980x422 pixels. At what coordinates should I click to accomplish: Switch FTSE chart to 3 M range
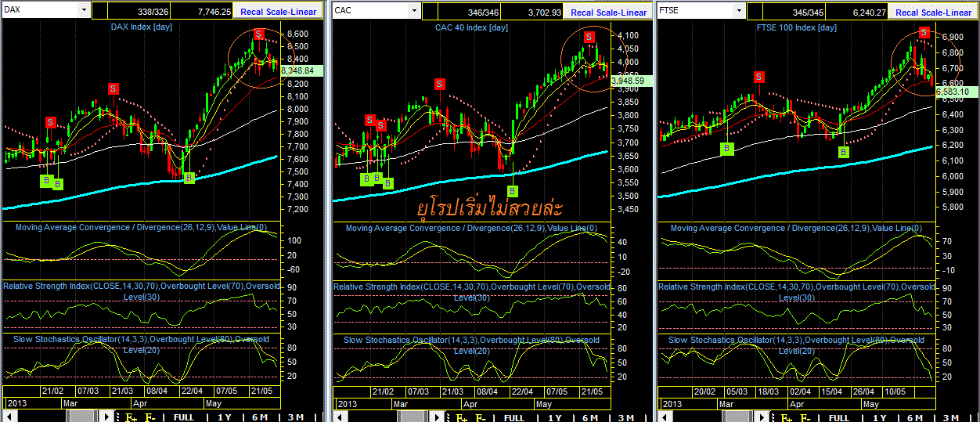point(951,417)
